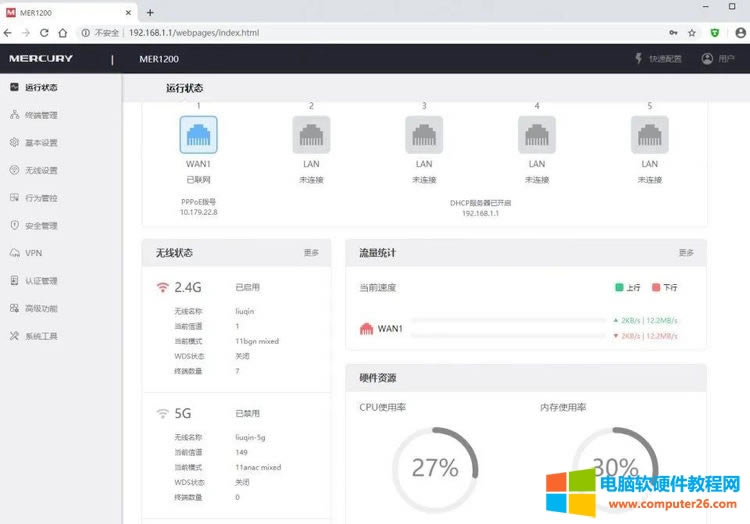
Task: Go to 安全管理 in the sidebar
Action: click(x=41, y=226)
